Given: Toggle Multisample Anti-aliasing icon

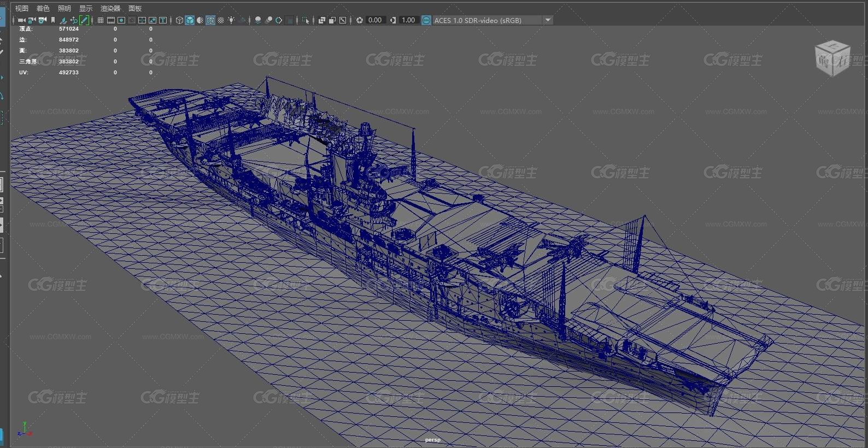Looking at the screenshot, I should click(x=279, y=20).
